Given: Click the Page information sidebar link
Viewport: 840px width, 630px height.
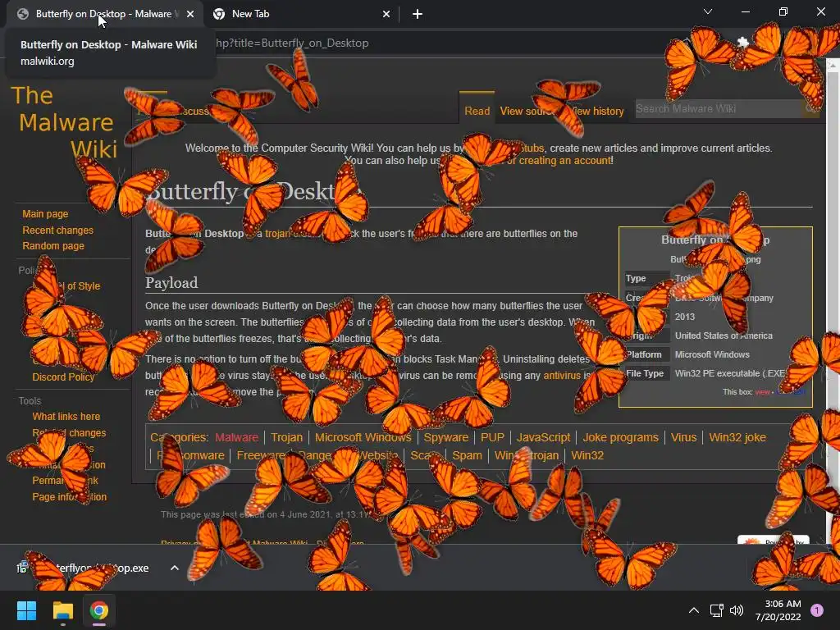Looking at the screenshot, I should point(69,496).
